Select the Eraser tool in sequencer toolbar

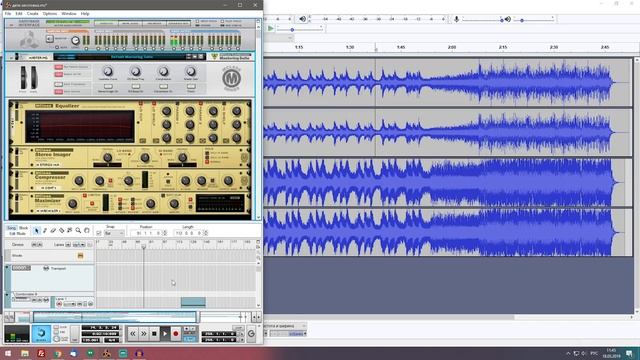pos(53,231)
